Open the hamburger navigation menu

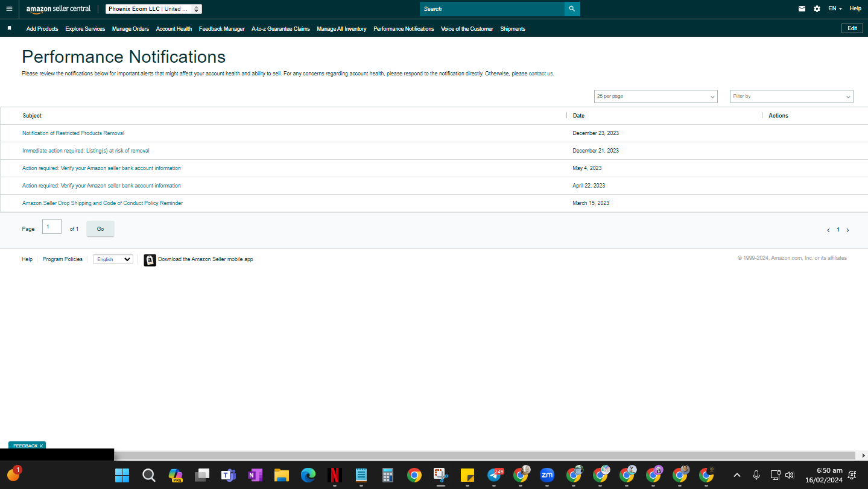click(9, 9)
